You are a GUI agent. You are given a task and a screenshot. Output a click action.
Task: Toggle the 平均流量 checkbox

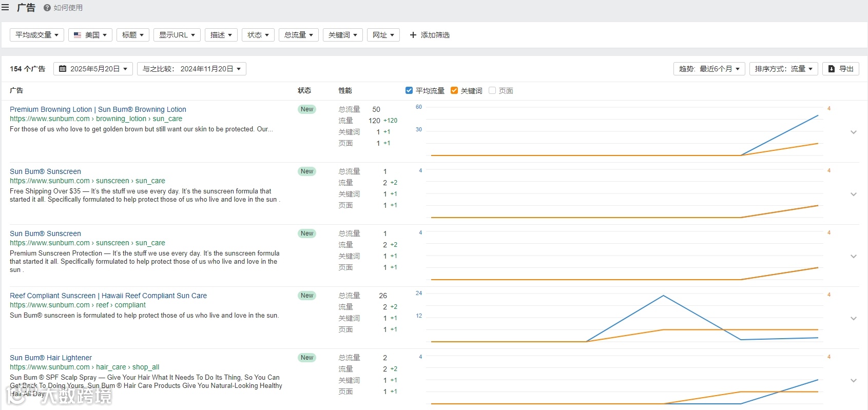pos(409,90)
